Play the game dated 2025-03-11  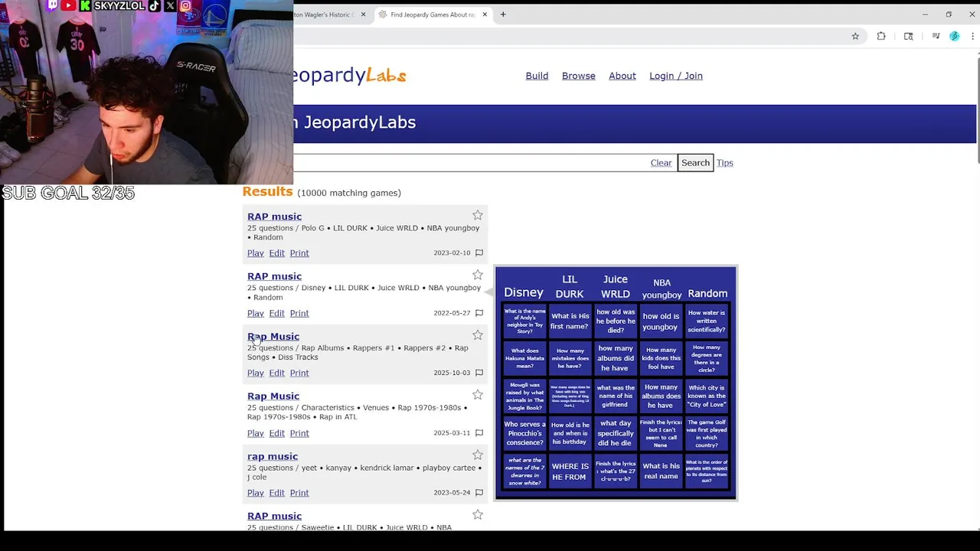pos(256,433)
